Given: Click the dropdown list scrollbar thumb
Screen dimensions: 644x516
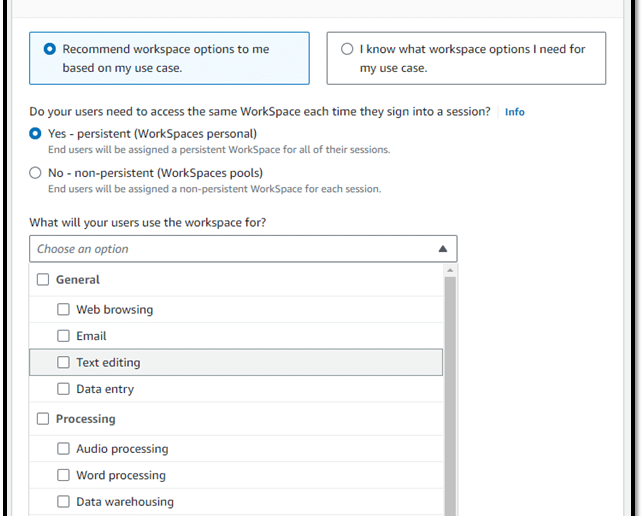Looking at the screenshot, I should coord(450,396).
